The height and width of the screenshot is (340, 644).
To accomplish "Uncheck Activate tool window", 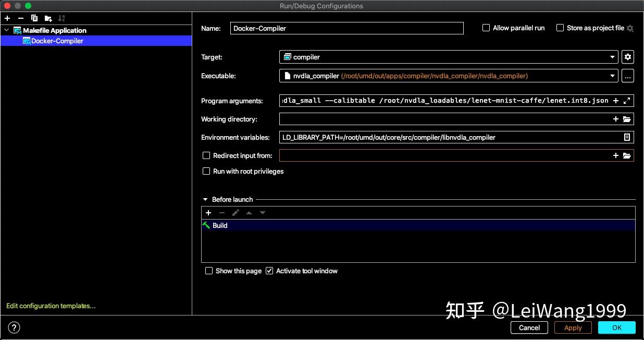I will click(269, 271).
